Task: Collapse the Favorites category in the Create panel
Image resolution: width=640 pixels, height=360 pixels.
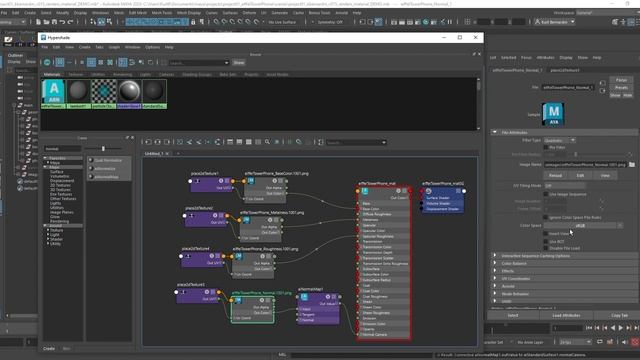Action: (45, 158)
